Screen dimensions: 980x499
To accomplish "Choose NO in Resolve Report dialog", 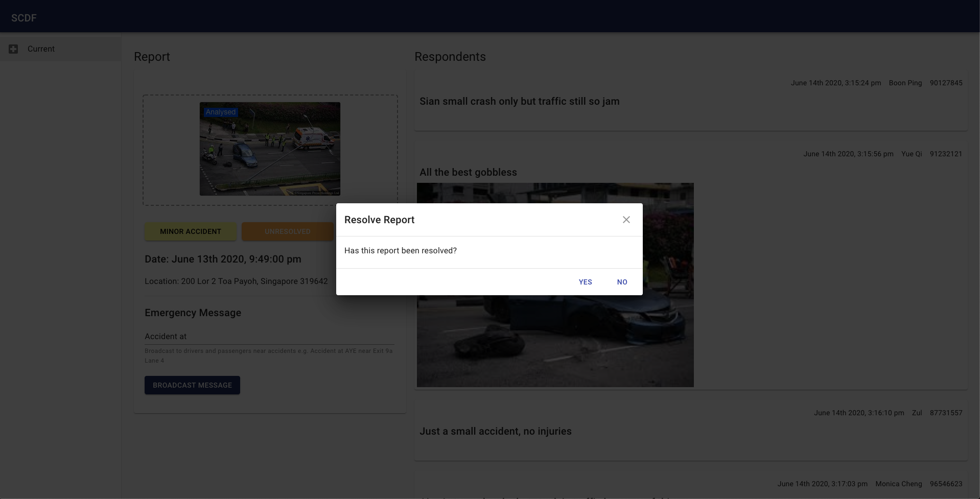I will click(x=622, y=282).
